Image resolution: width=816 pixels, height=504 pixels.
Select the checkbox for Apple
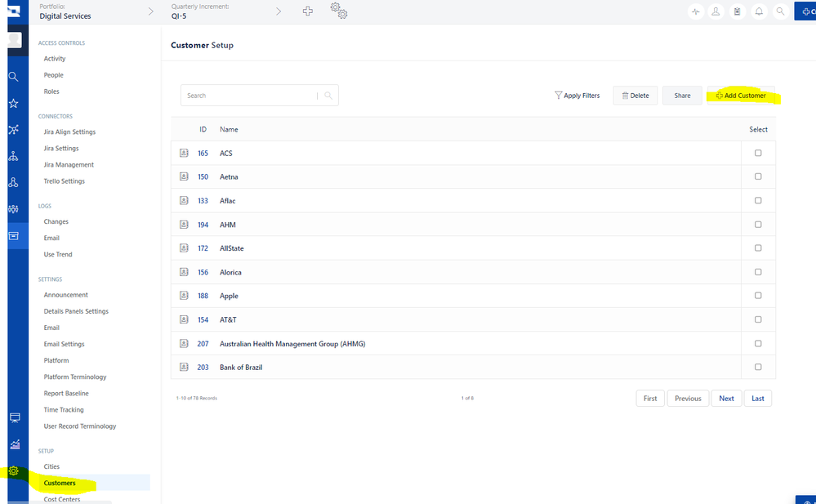758,295
